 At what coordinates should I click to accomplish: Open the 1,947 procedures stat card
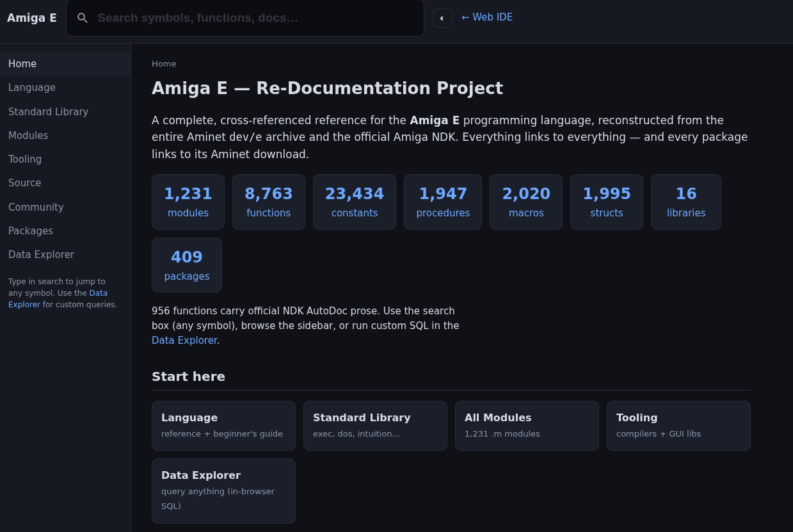click(x=443, y=202)
